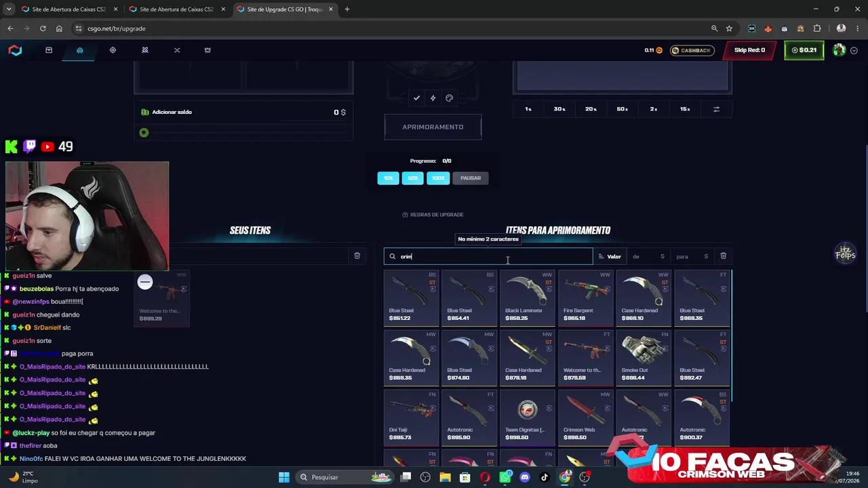The height and width of the screenshot is (488, 868).
Task: Open the multiplier settings sliders icon
Action: 716,109
